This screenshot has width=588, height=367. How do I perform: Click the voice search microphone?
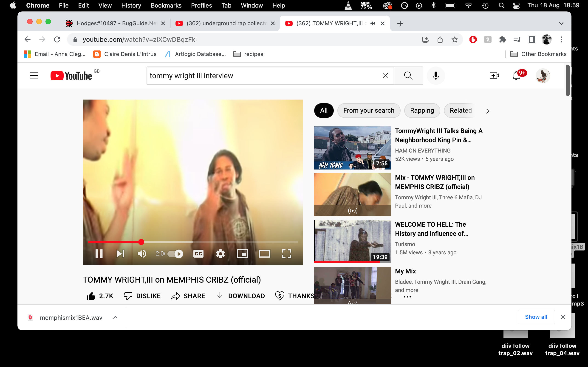coord(436,76)
